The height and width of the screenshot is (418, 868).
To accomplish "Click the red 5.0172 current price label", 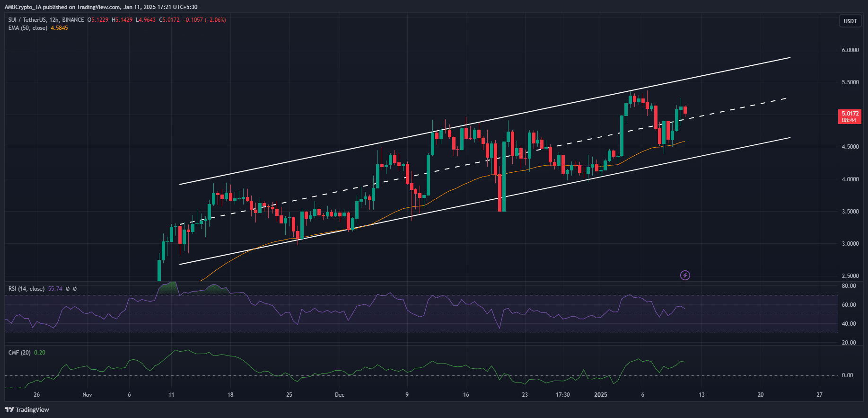I will click(x=850, y=114).
